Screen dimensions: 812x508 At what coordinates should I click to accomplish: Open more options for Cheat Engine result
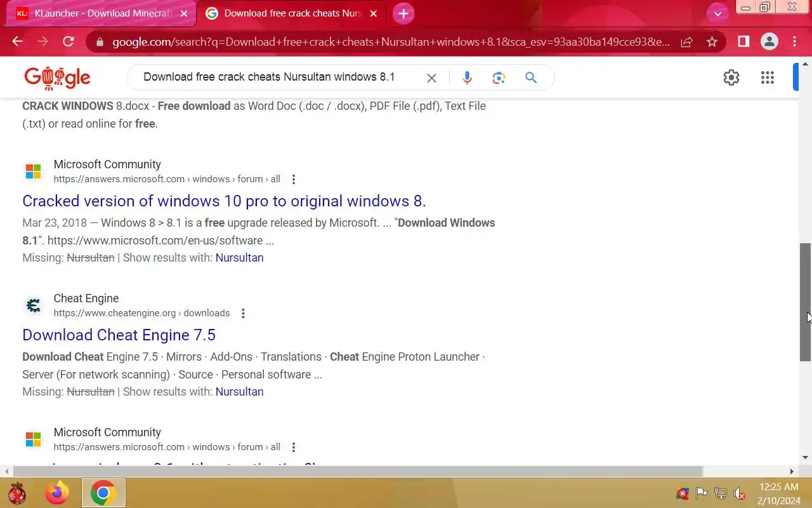point(243,313)
